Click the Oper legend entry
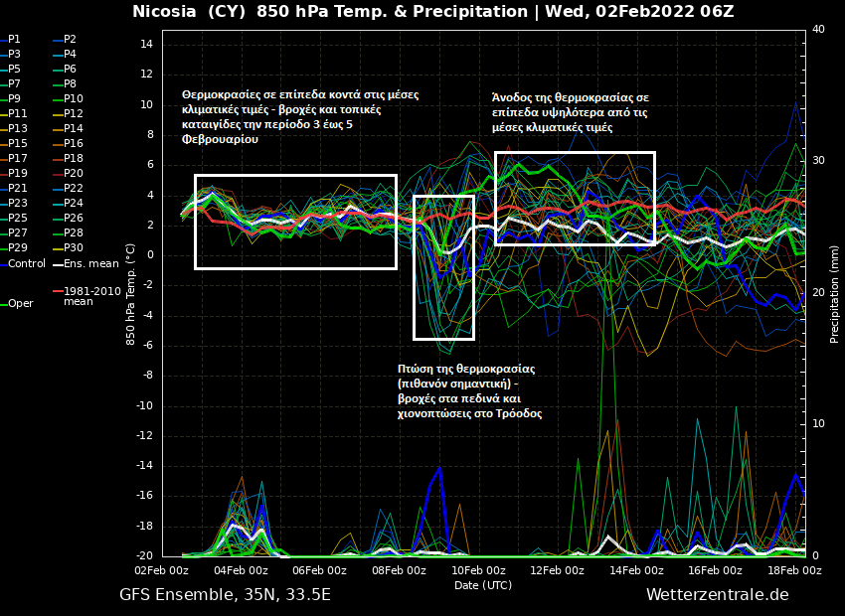The image size is (845, 616). coord(20,304)
